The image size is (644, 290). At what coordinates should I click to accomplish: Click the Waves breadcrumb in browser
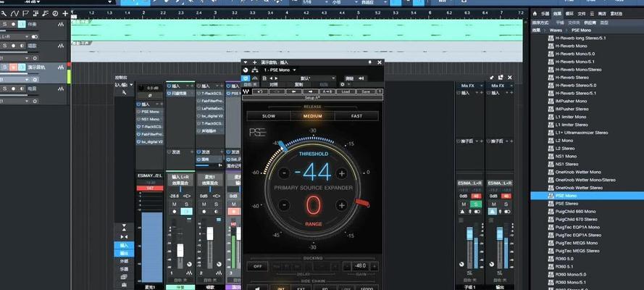(x=556, y=30)
